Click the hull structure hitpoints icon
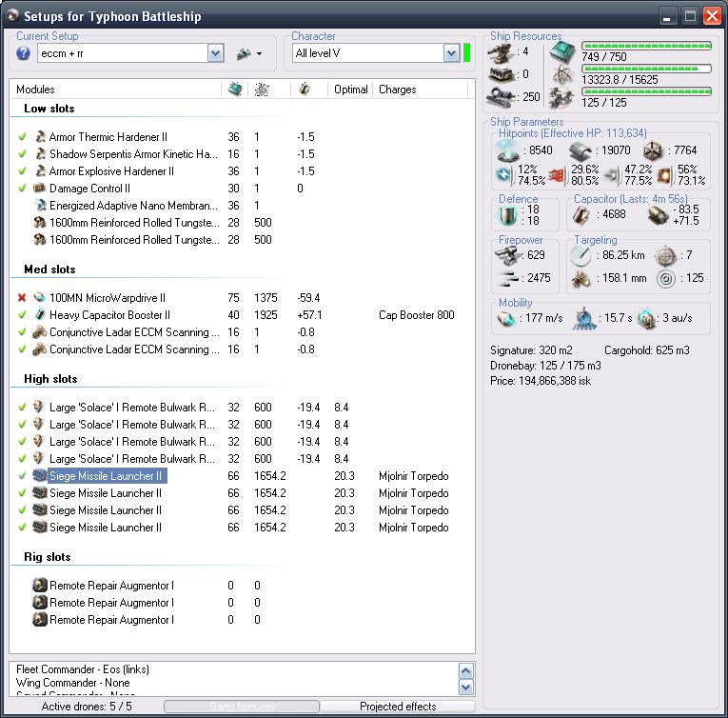The image size is (728, 718). pos(653,150)
